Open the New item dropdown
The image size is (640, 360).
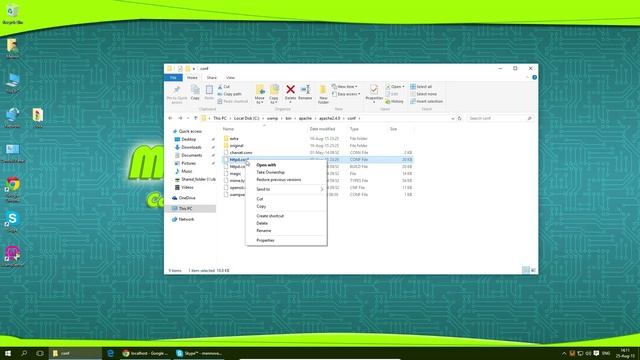point(344,87)
